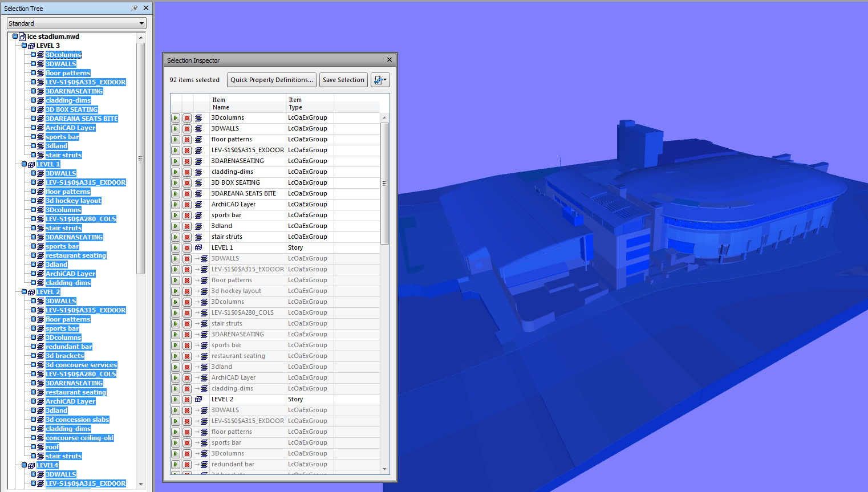Click the Selection Tree vertical scrollbar thumb

tap(140, 158)
